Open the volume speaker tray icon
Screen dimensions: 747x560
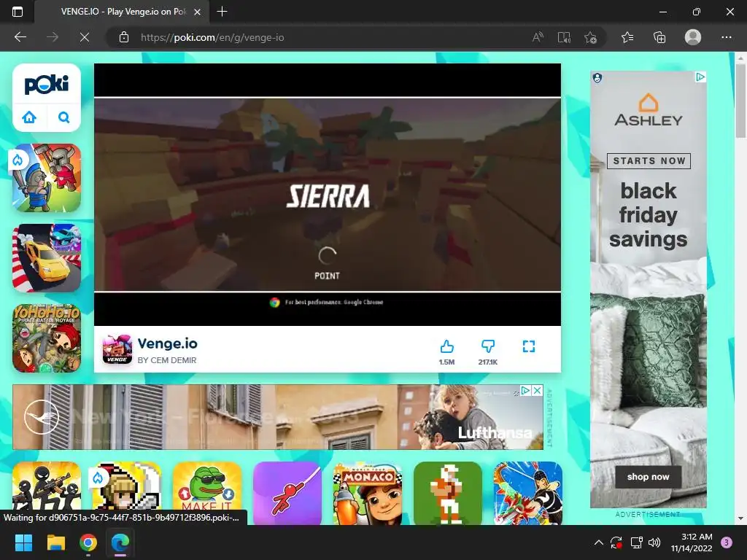pos(654,542)
